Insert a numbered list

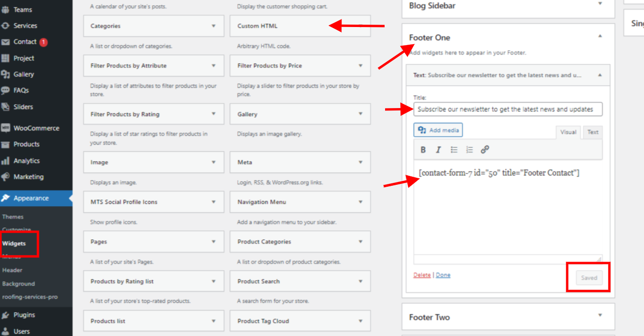pos(469,150)
